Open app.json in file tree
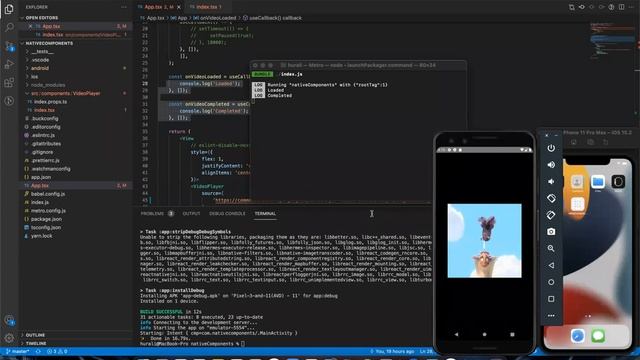The height and width of the screenshot is (360, 640). pos(41,177)
